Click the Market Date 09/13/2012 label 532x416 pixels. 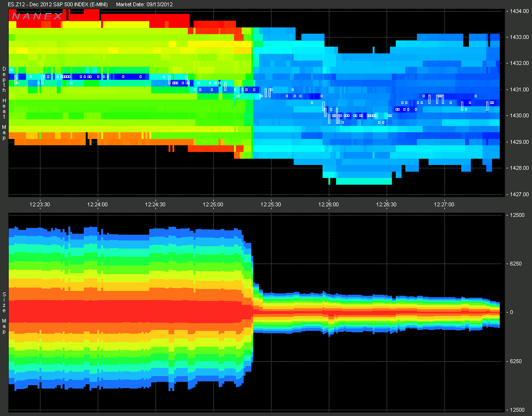point(144,4)
